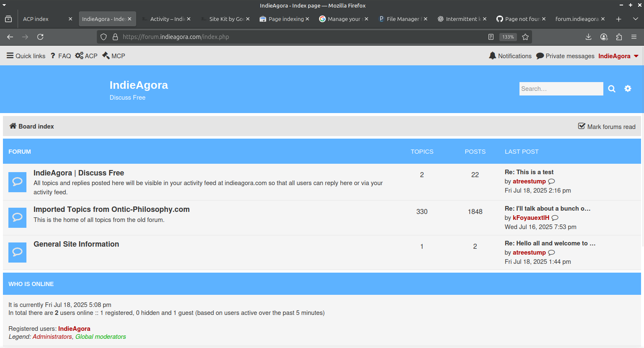This screenshot has height=348, width=644.
Task: Focus the Search input field
Action: point(561,89)
